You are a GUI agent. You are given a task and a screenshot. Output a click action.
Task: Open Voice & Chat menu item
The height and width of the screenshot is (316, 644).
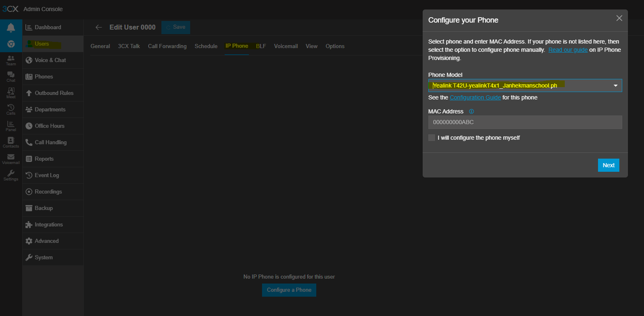pyautogui.click(x=53, y=60)
